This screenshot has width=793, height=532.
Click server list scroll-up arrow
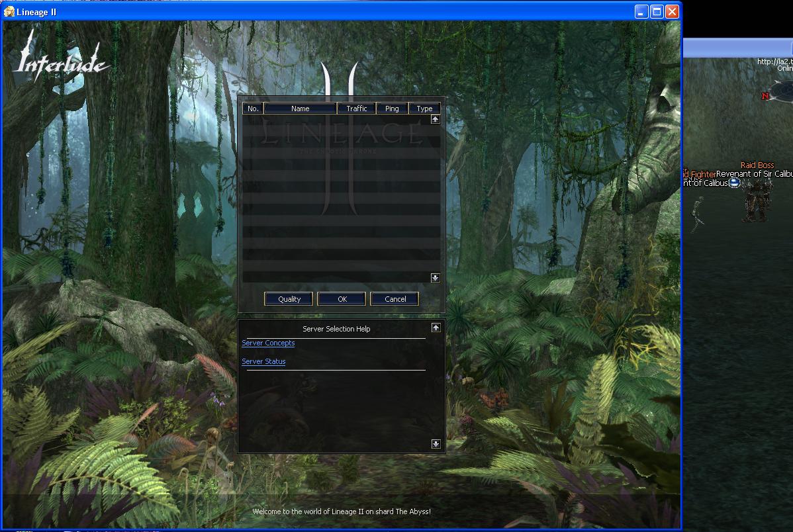pyautogui.click(x=436, y=119)
